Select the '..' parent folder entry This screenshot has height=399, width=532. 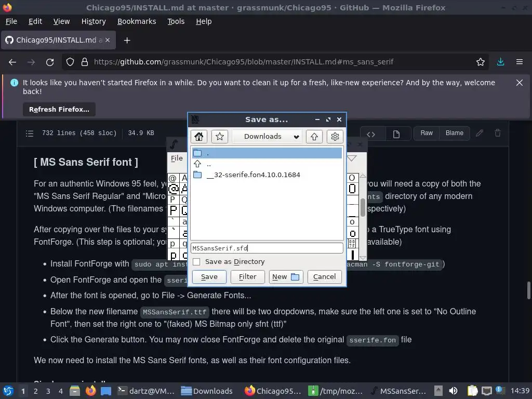[267, 164]
